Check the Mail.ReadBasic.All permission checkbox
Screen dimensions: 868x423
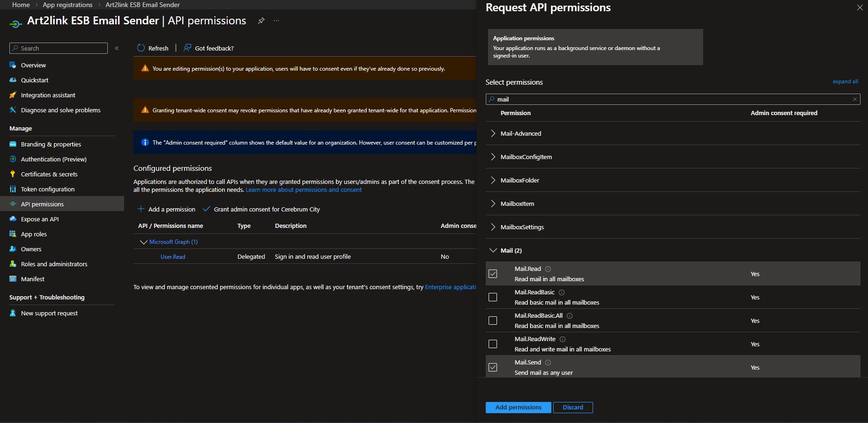[493, 321]
